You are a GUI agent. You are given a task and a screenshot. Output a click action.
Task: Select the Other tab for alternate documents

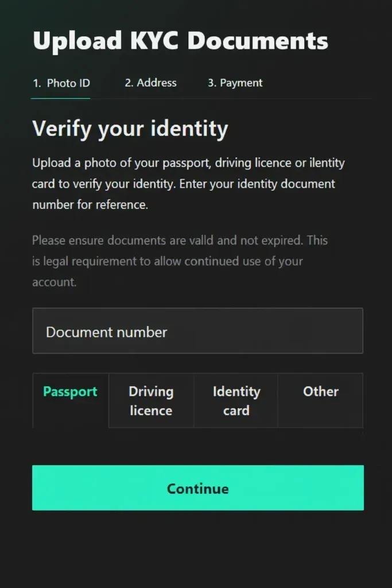[320, 392]
